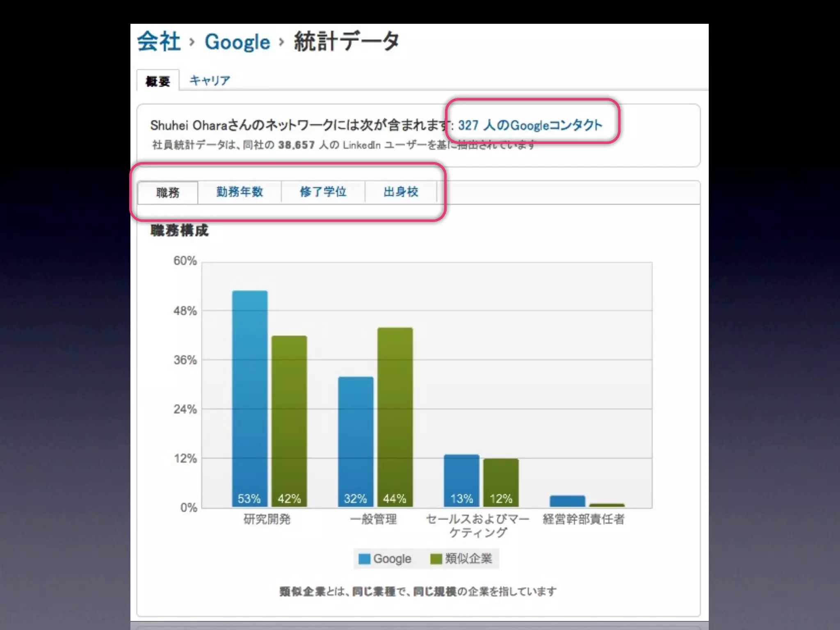The image size is (840, 630).
Task: Click the blue Google legend swatch
Action: point(364,559)
